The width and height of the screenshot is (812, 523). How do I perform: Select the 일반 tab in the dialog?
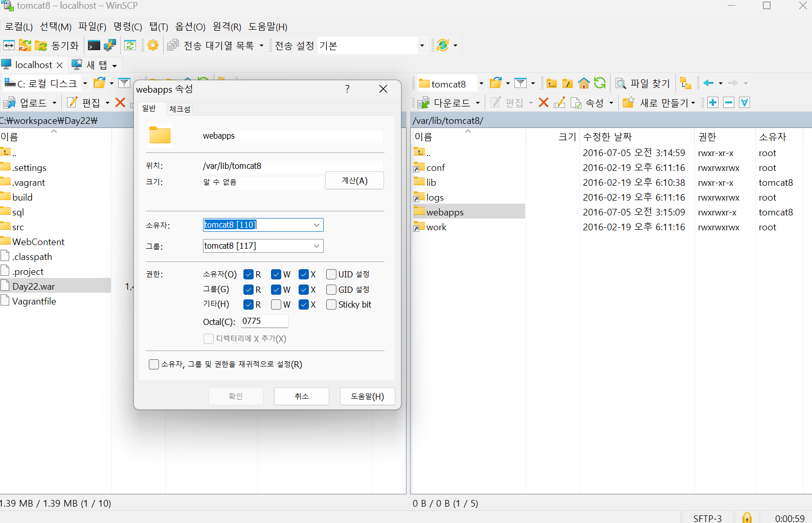149,108
